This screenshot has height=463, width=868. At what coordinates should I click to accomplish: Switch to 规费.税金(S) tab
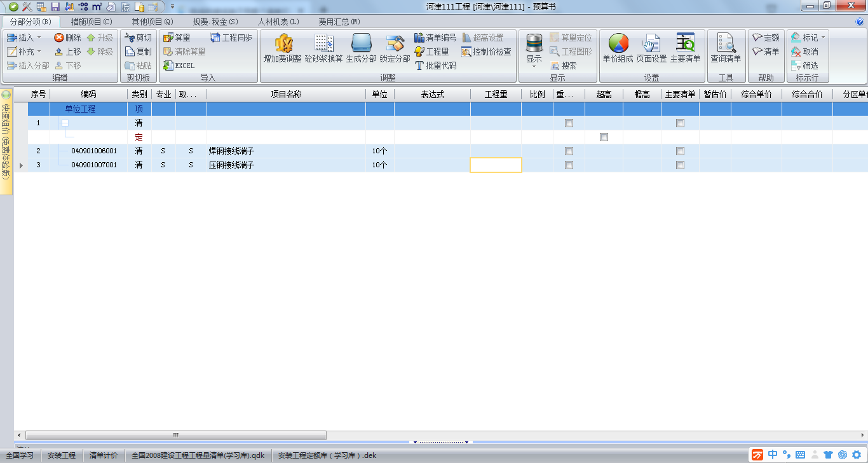point(215,22)
